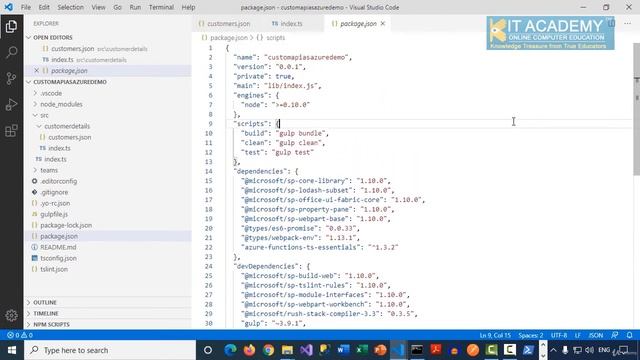Image resolution: width=640 pixels, height=360 pixels.
Task: Open the notifications bell in status bar
Action: pos(629,335)
